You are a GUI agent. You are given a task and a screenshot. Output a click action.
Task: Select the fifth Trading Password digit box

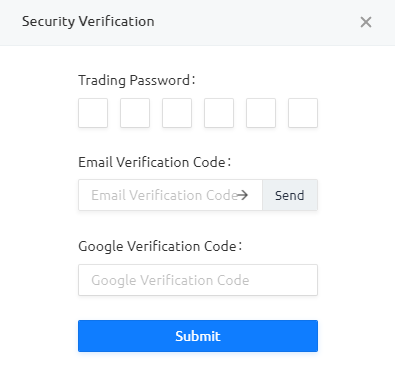point(261,113)
